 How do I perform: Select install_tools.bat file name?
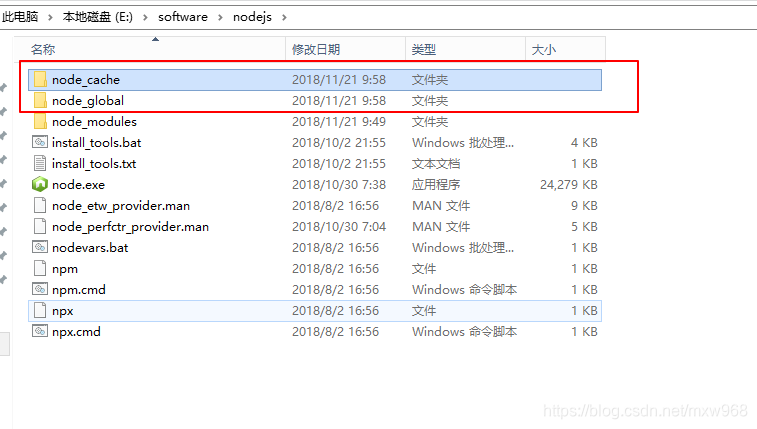point(97,143)
